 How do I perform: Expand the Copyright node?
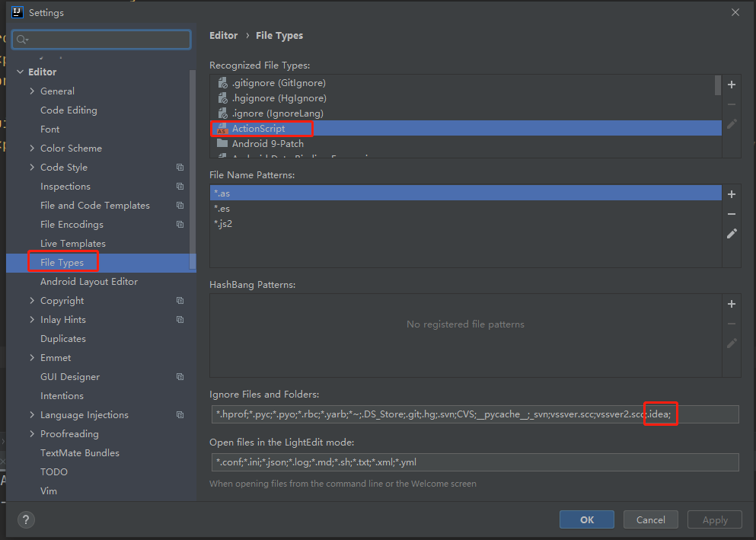tap(32, 300)
